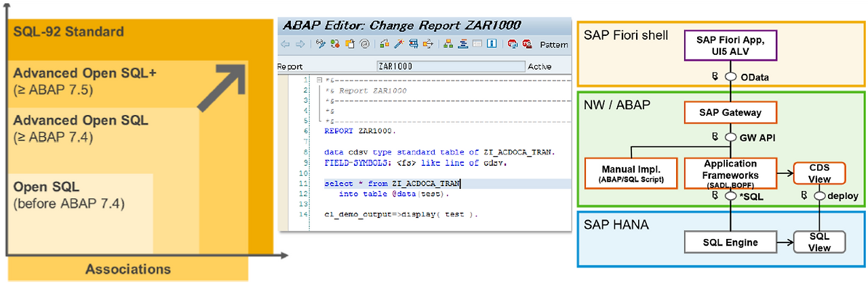The width and height of the screenshot is (868, 283).
Task: Activate the report with magic wand icon
Action: click(x=399, y=44)
